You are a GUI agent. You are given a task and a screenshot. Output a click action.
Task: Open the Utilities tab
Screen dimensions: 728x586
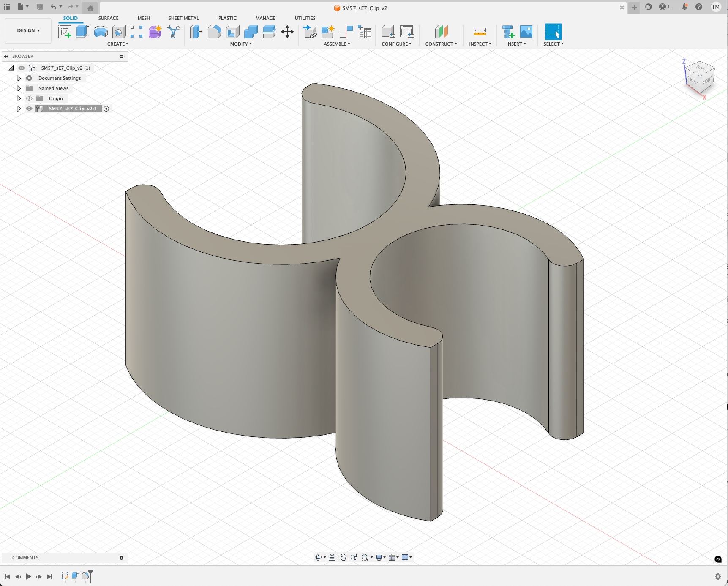(x=305, y=18)
